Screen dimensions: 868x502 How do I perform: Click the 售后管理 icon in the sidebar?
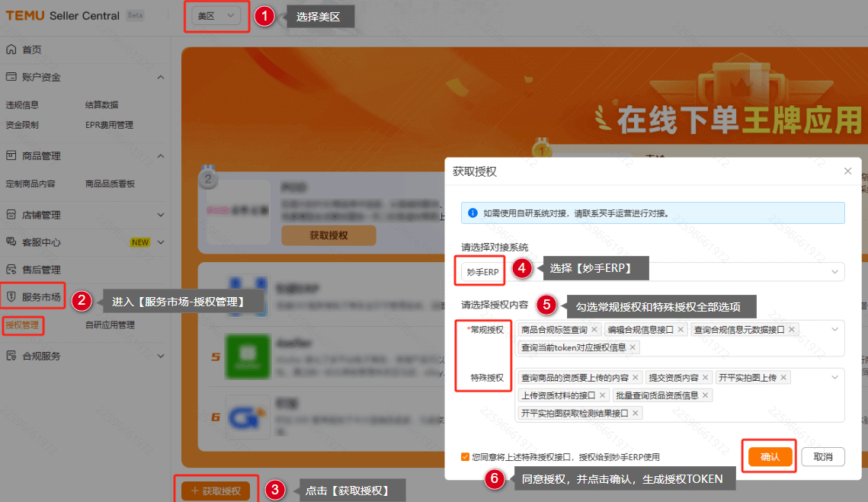coord(11,270)
